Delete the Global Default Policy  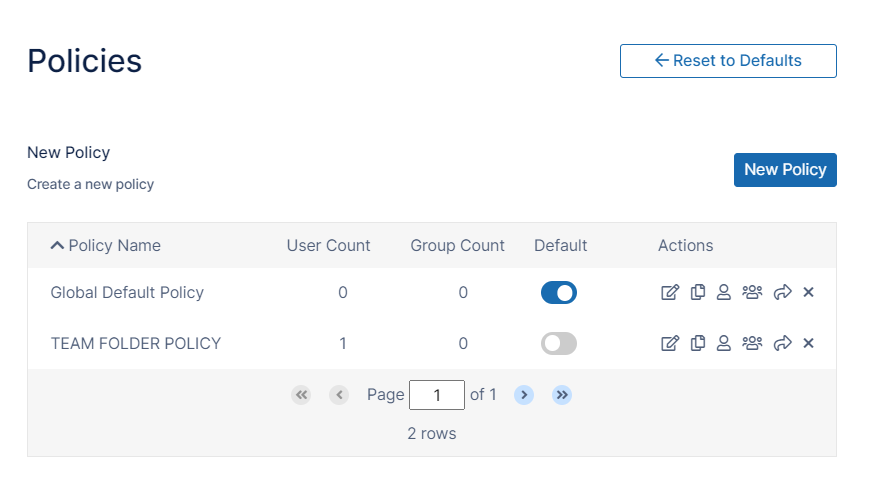[x=809, y=292]
